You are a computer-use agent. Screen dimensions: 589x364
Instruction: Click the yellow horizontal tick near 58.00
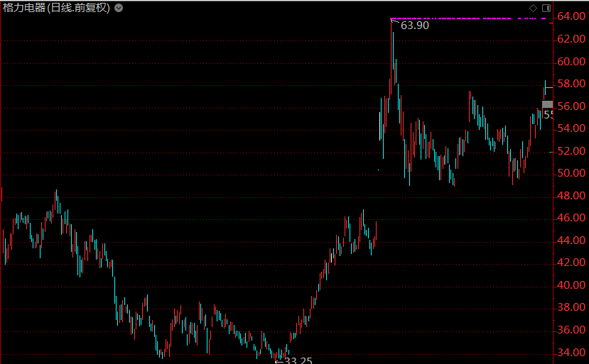[x=549, y=87]
